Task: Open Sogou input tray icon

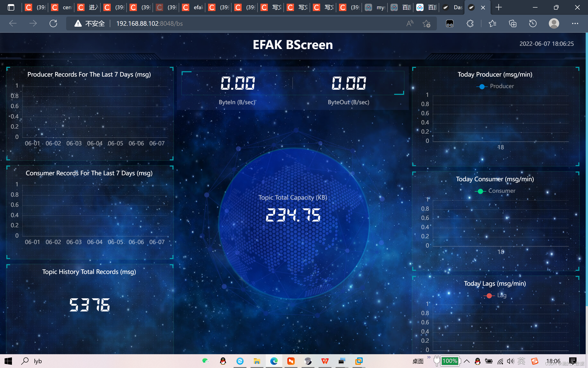Action: coord(534,361)
